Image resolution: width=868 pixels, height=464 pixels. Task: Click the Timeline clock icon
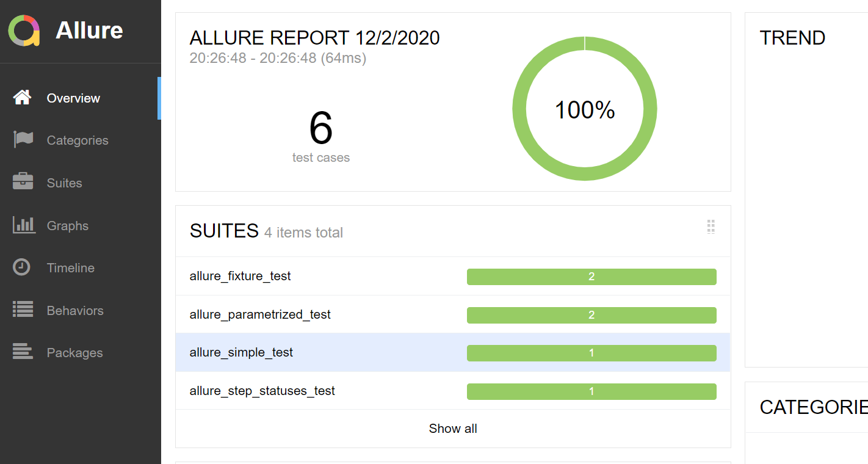click(22, 267)
